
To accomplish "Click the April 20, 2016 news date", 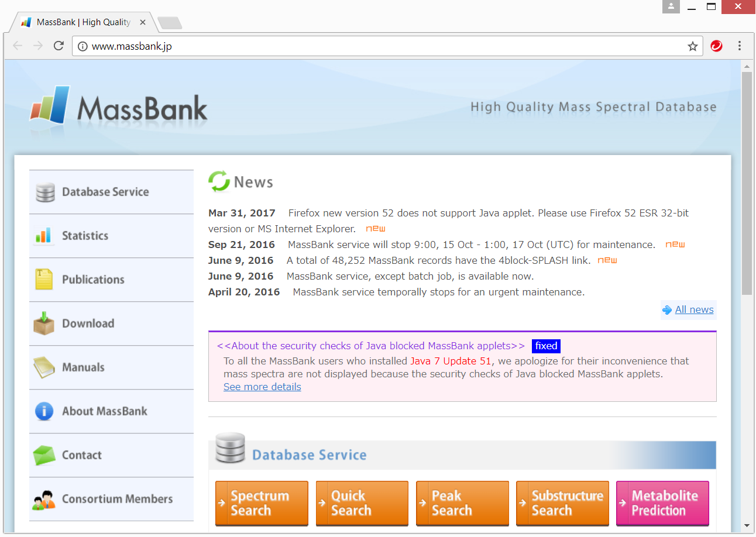I will click(244, 292).
